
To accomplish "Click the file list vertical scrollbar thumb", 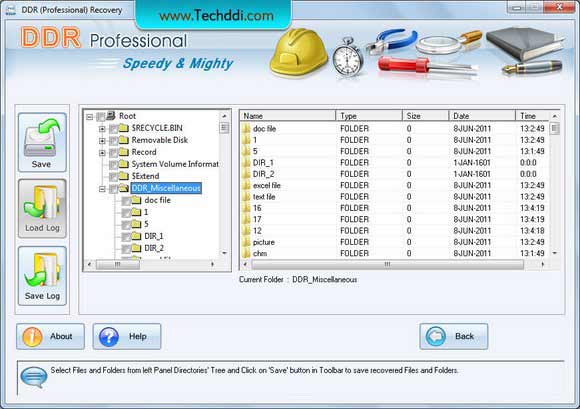I will pos(554,129).
